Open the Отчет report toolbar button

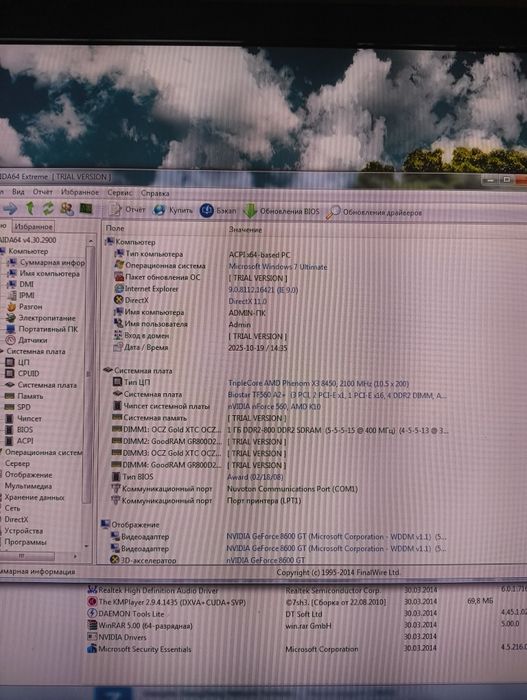coord(128,209)
